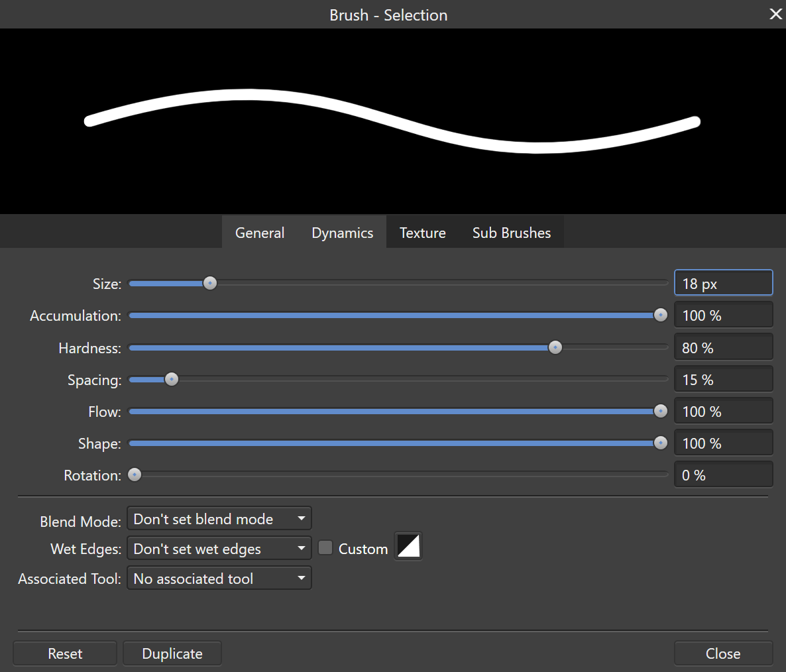Click the Size slider handle
This screenshot has width=786, height=672.
tap(210, 284)
